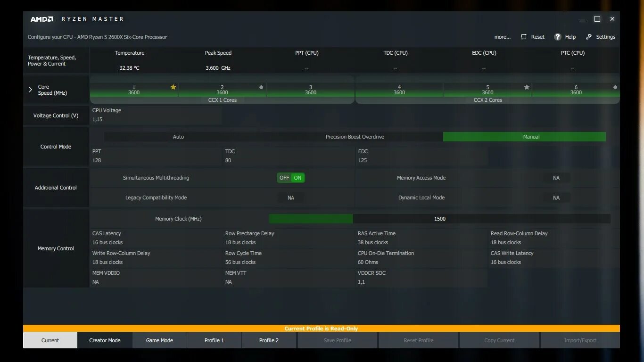Screen dimensions: 644x362
Task: Open Help via question mark icon
Action: [x=558, y=37]
